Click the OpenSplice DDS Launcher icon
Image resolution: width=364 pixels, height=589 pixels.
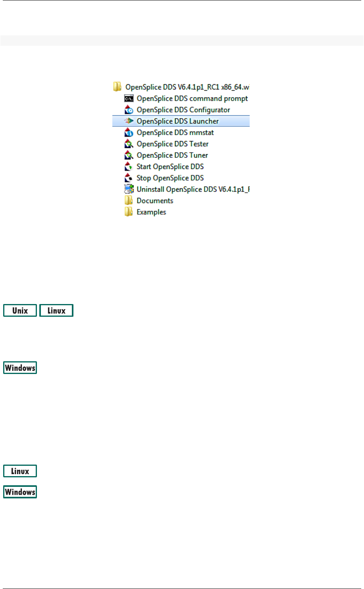pyautogui.click(x=129, y=121)
